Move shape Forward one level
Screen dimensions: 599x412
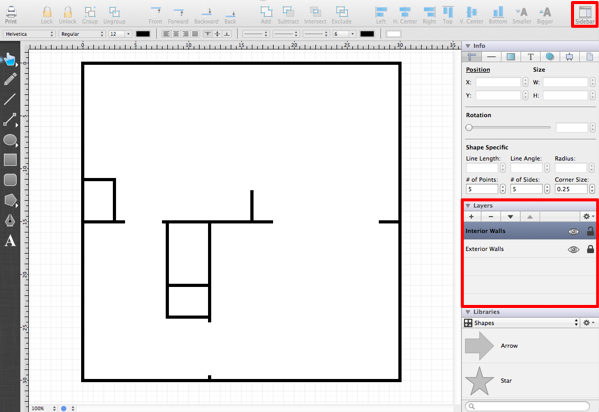click(178, 15)
